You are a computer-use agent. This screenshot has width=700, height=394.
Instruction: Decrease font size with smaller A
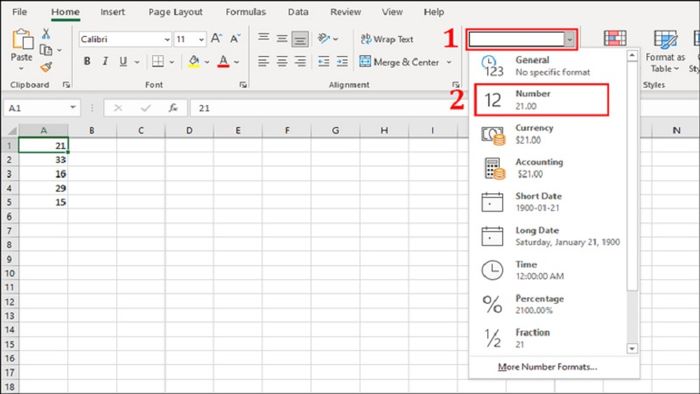click(x=235, y=39)
